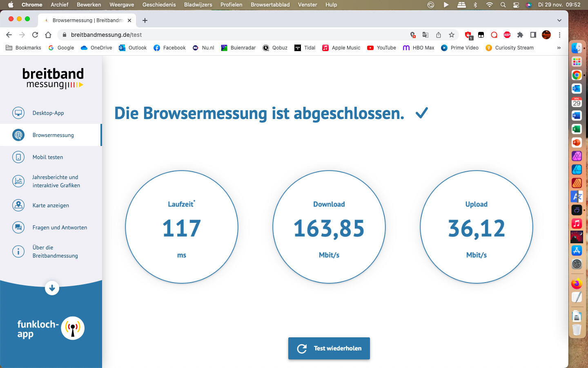Click the Test wiederholen button
Screen dimensions: 588x368
tap(329, 348)
